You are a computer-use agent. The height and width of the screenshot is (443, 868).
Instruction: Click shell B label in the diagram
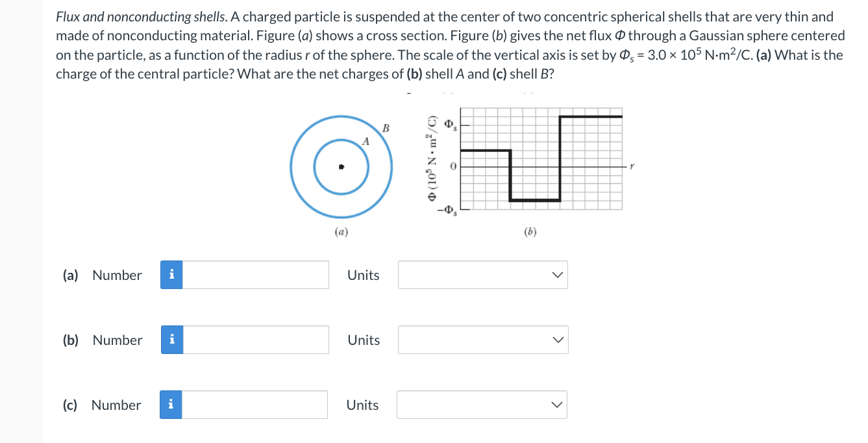click(387, 127)
